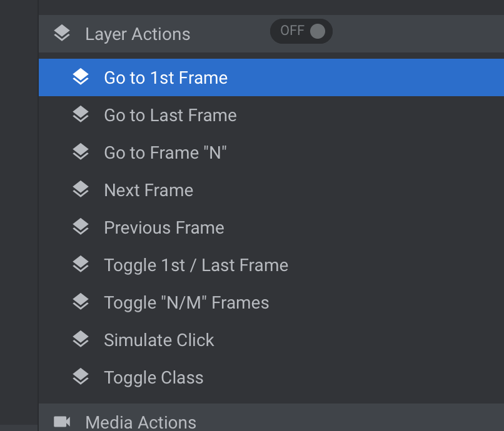Choose Toggle "N/M" Frames action
The width and height of the screenshot is (504, 431).
pyautogui.click(x=271, y=302)
